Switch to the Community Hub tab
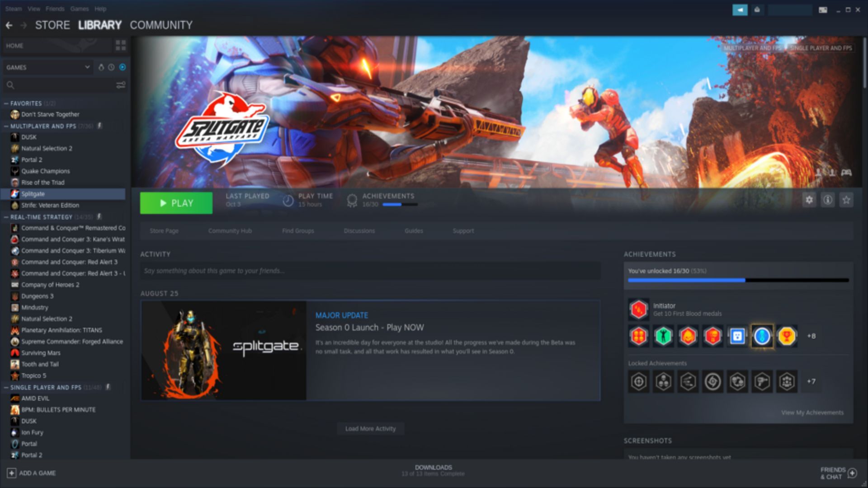Screen dimensions: 868x488 pos(230,230)
